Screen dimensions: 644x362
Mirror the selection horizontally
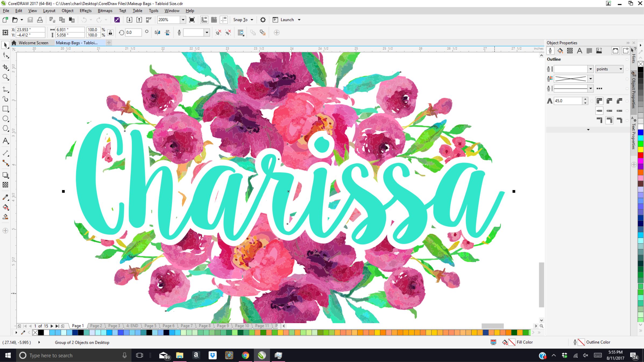157,33
